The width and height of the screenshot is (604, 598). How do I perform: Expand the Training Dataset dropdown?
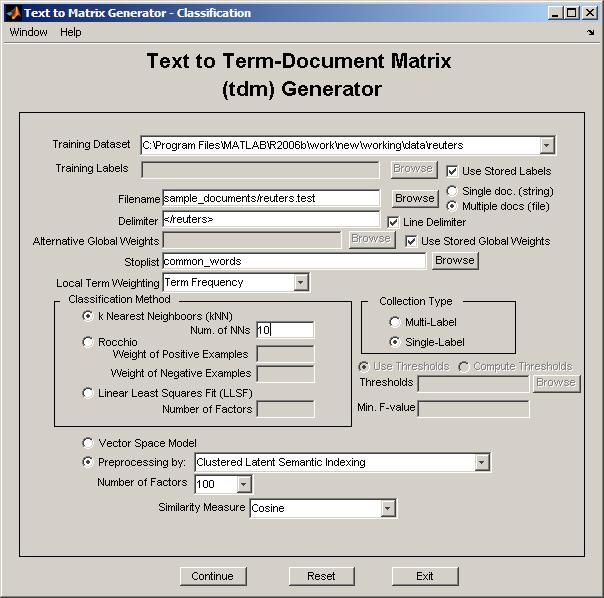547,145
